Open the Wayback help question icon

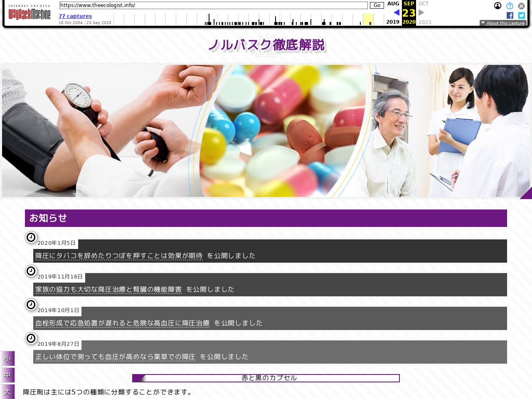pos(510,6)
